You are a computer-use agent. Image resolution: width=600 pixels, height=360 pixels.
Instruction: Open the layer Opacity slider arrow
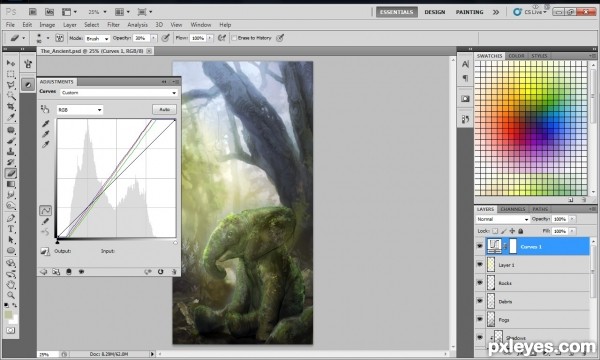[x=572, y=219]
